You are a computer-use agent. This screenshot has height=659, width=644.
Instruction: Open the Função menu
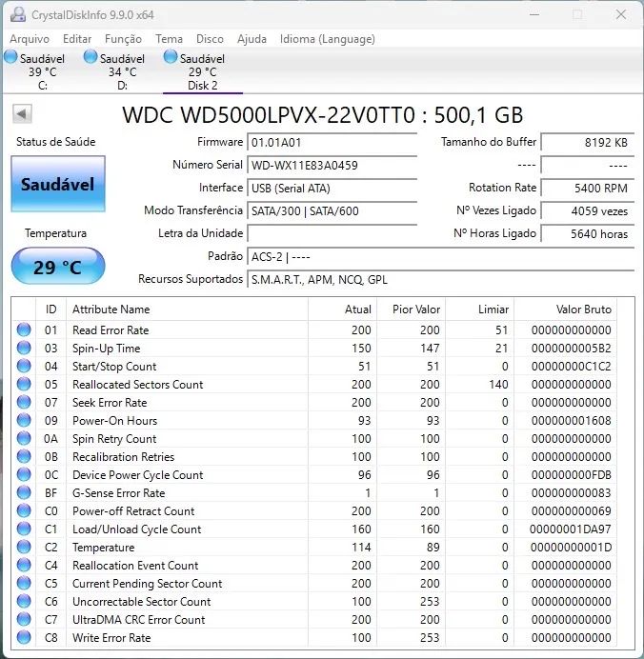pos(123,39)
